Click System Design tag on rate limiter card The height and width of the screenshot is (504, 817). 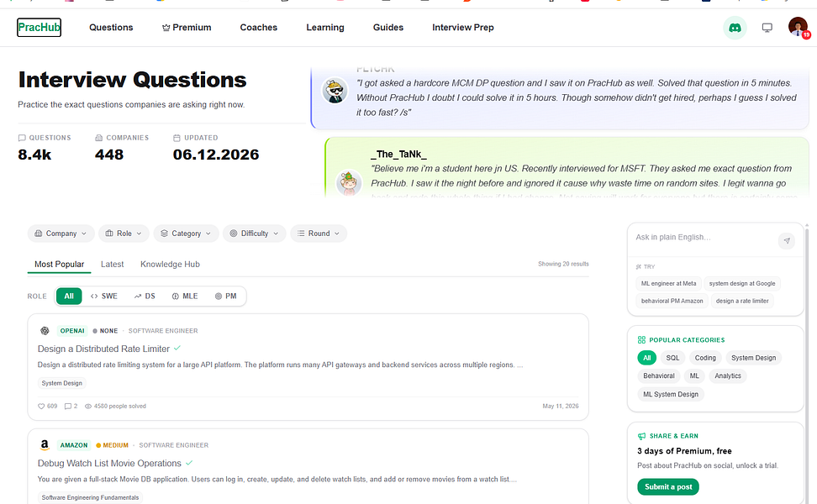62,383
